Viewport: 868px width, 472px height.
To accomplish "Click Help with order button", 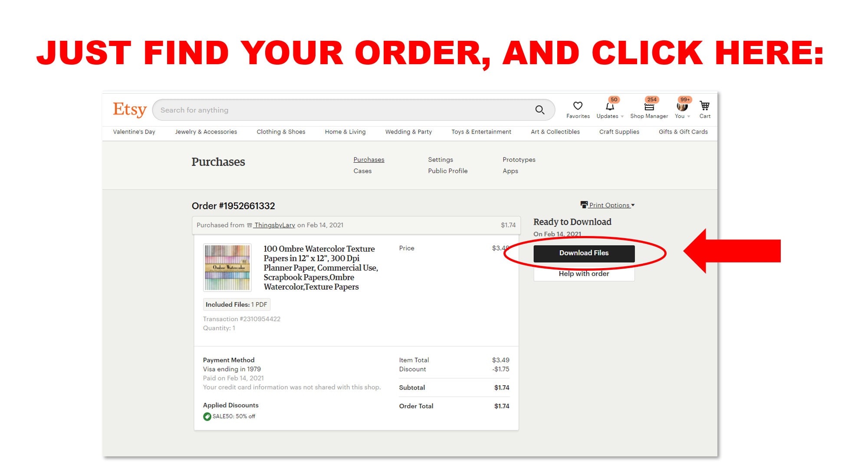I will coord(584,274).
